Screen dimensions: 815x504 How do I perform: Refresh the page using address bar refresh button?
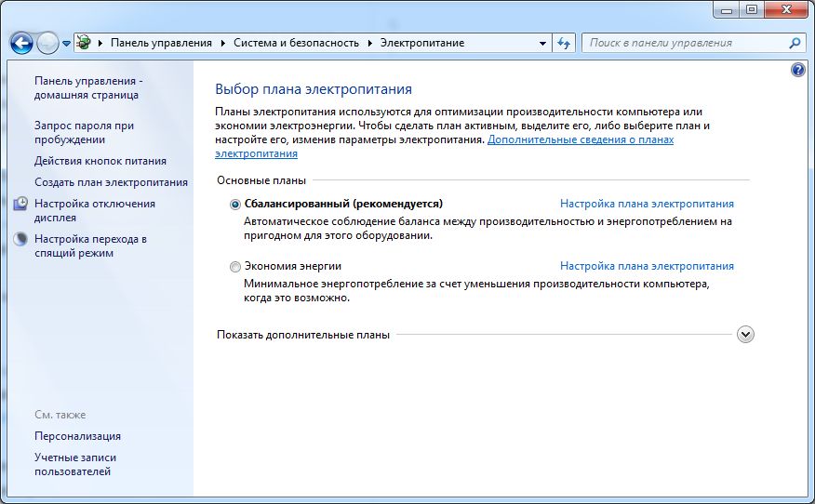564,43
